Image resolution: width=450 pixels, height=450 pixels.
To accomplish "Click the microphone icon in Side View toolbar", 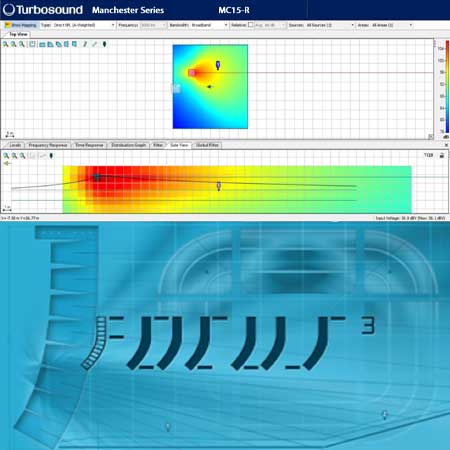I will [51, 156].
